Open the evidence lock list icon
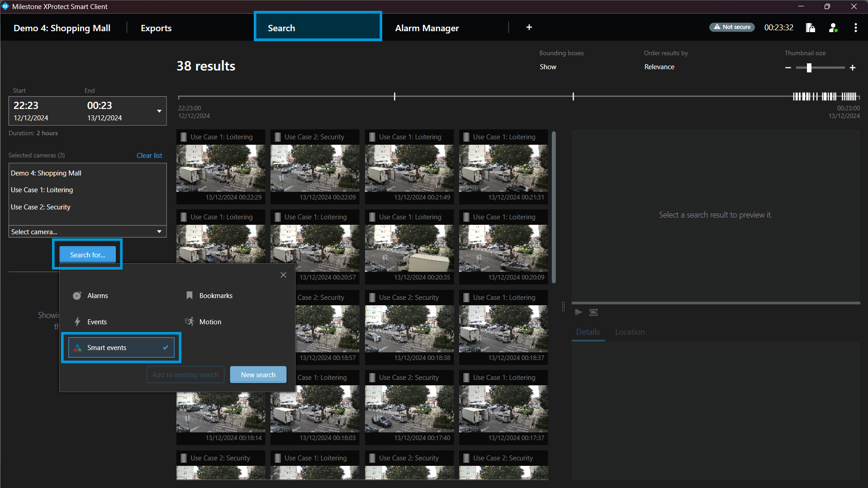This screenshot has width=868, height=488. click(811, 28)
